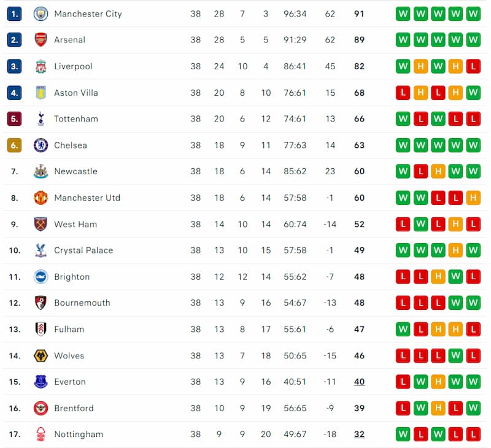The image size is (491, 448).
Task: Click Aston Villa's first L form badge
Action: 403,93
